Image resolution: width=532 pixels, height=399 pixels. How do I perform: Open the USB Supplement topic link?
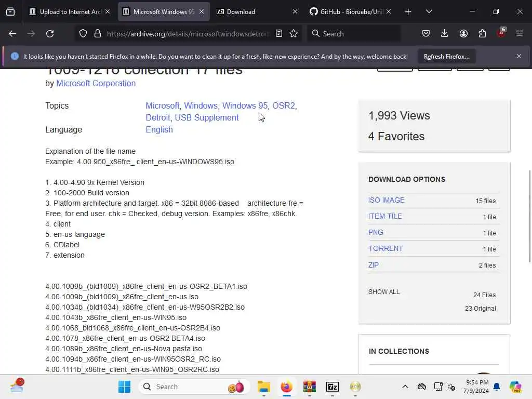207,118
